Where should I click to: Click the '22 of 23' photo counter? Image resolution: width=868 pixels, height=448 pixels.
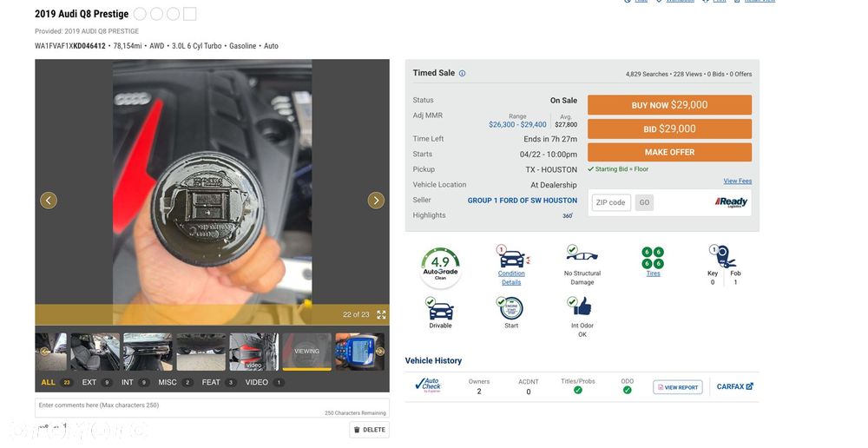356,314
